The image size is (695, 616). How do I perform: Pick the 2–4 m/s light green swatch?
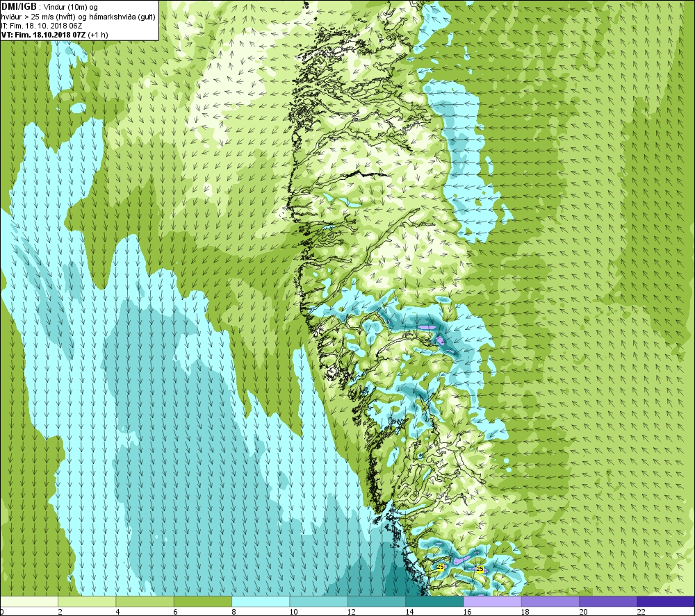[x=87, y=601]
